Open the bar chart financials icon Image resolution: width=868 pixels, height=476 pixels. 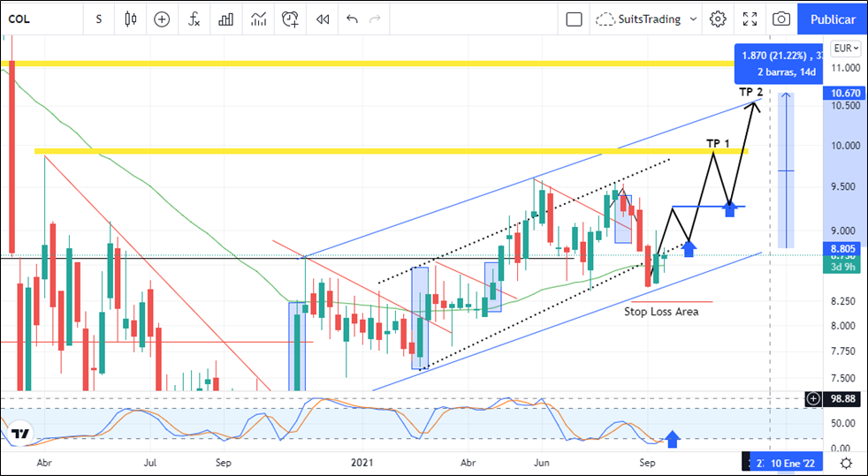[x=226, y=19]
